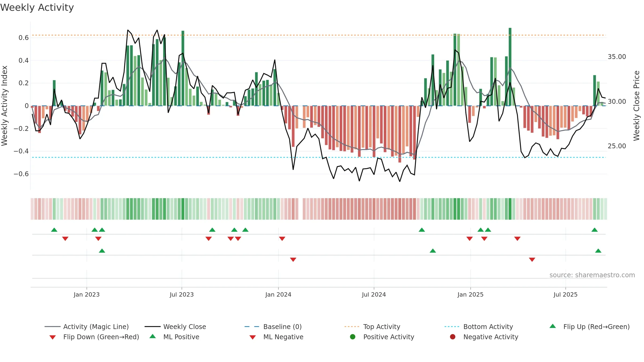Screen dimensions: 644x362
Task: Click the source: sharemaestro.com text
Action: click(592, 275)
